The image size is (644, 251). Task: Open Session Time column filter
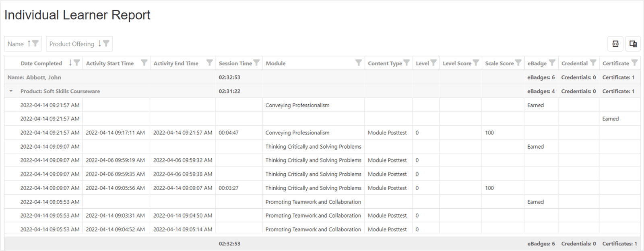256,63
